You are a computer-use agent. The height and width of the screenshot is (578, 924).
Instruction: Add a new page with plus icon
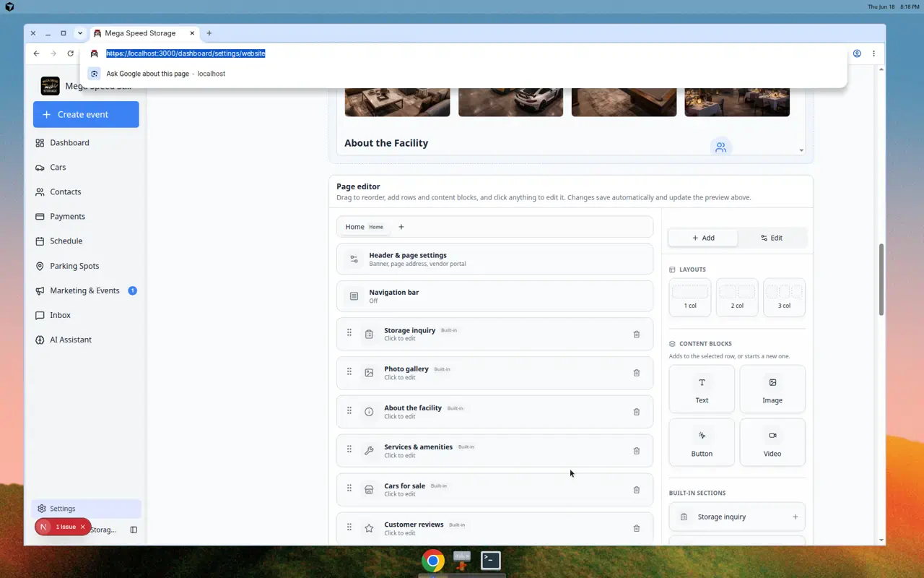point(401,227)
